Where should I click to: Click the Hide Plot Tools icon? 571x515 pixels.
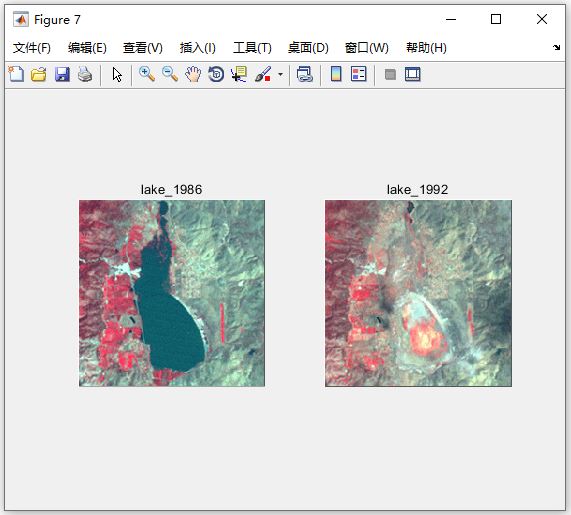[x=390, y=75]
